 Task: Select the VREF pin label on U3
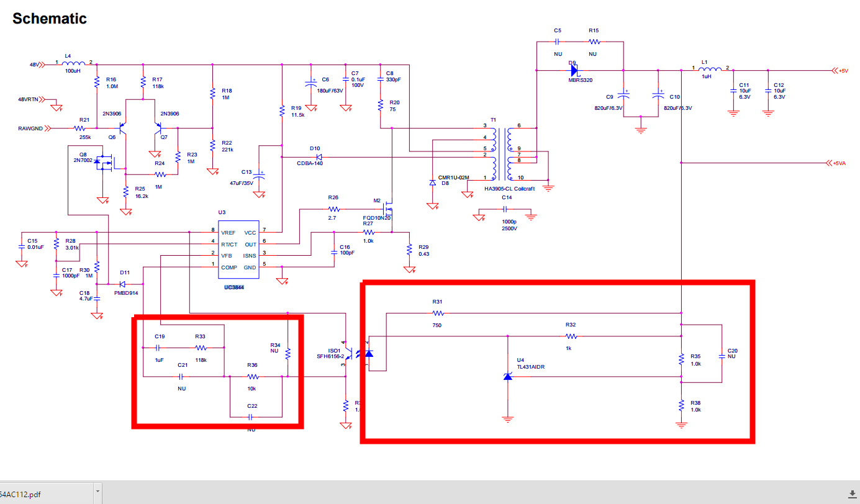(x=229, y=233)
